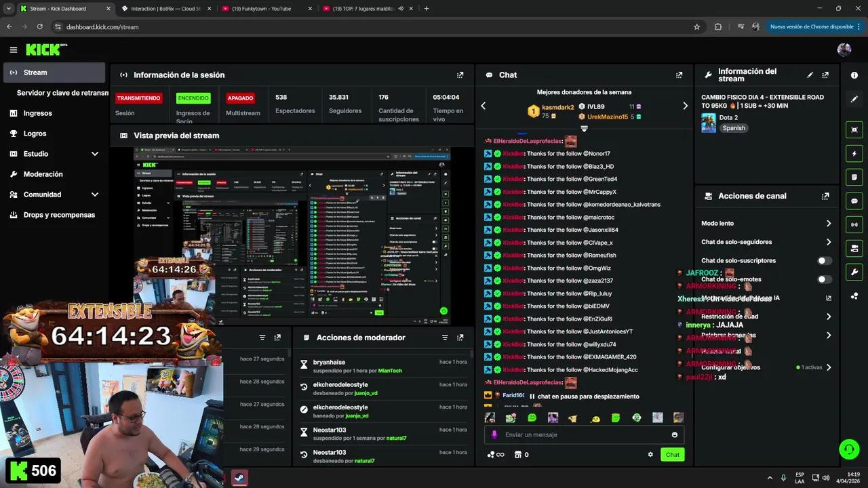Disable Chat de solo-suscriptores toggle

click(x=824, y=260)
